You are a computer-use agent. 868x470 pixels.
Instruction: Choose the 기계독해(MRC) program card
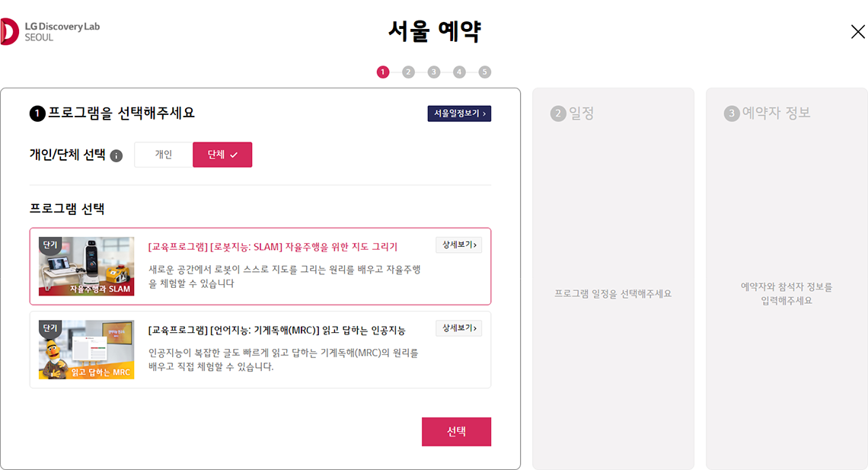[260, 350]
